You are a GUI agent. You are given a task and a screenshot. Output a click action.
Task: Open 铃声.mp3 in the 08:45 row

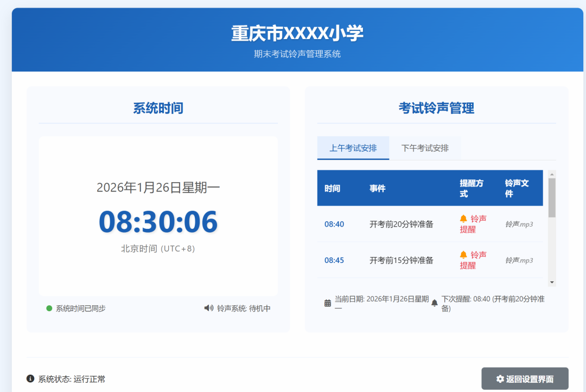point(519,259)
